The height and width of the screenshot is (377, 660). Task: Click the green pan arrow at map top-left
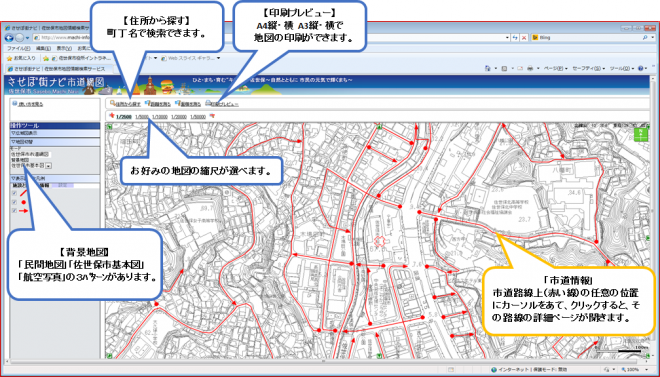(x=109, y=126)
